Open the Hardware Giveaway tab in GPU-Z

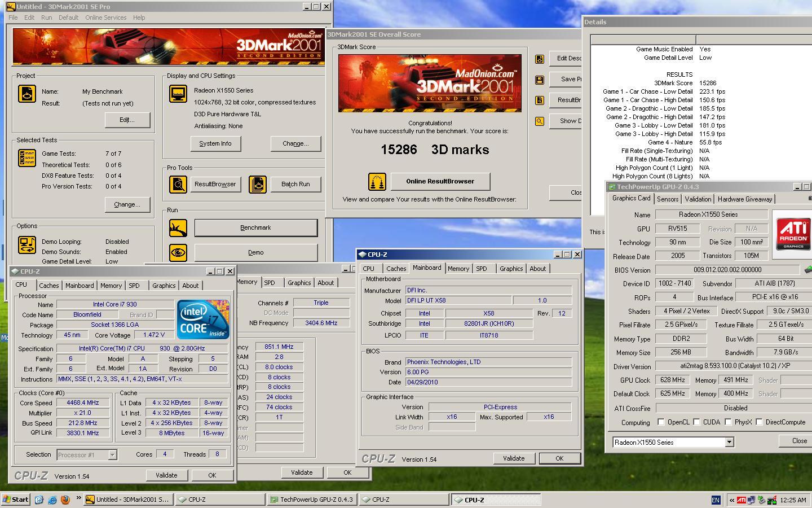point(745,199)
